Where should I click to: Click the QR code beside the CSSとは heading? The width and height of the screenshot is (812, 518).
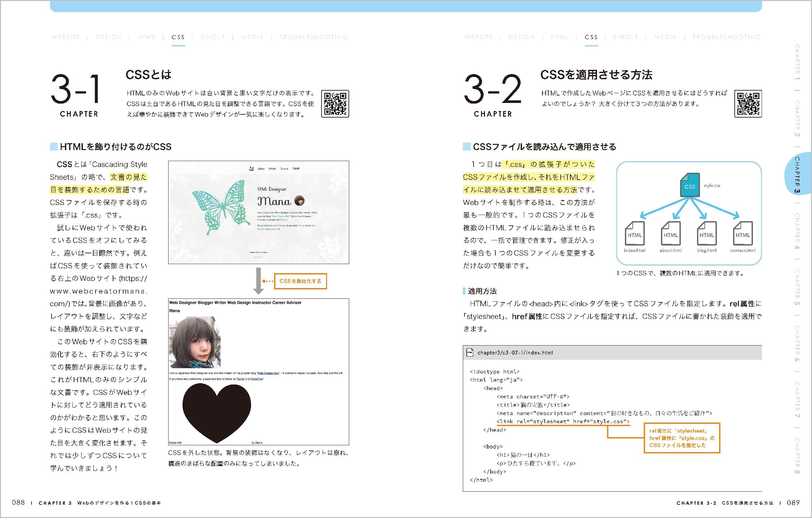tap(335, 104)
